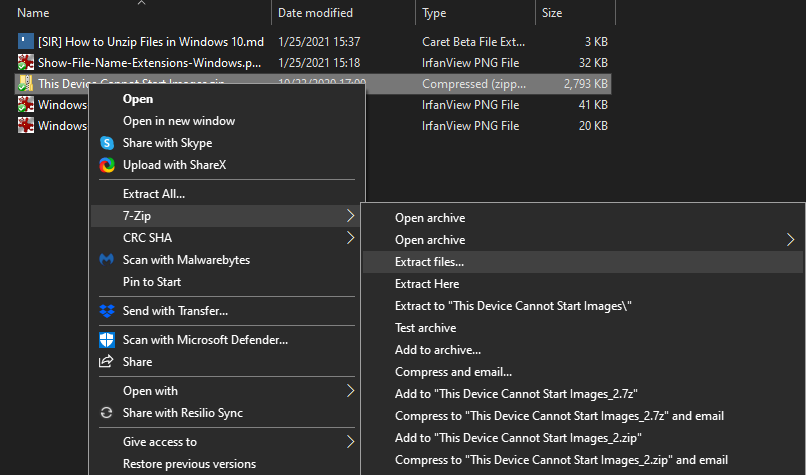Open the 7-Zip menu entry
The height and width of the screenshot is (475, 806).
pos(226,216)
